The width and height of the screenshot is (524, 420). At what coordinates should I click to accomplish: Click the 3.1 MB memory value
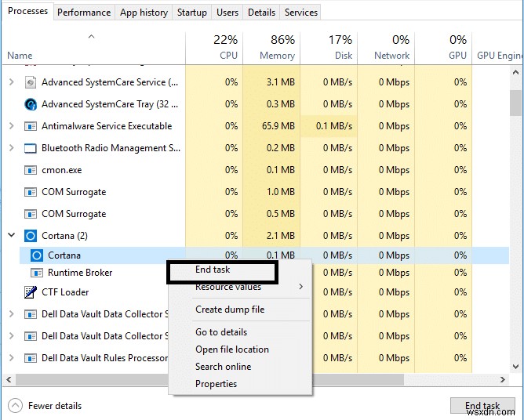[281, 82]
